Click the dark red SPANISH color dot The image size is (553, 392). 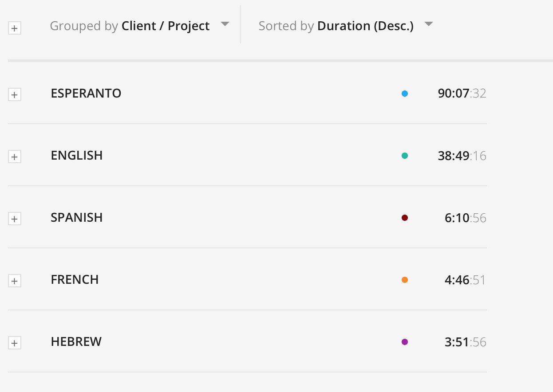(404, 218)
